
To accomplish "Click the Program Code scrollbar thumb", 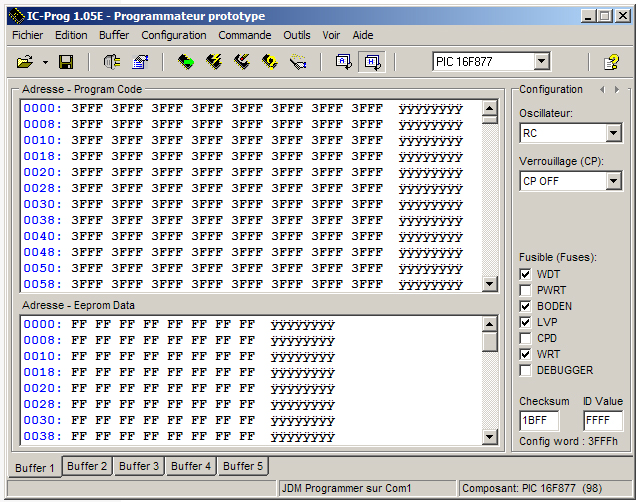I will point(489,120).
